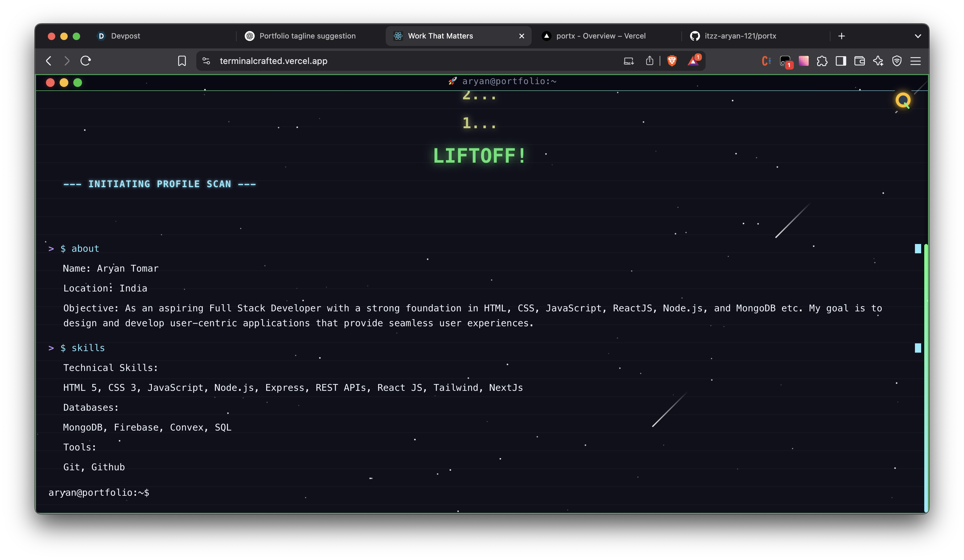This screenshot has height=560, width=964.
Task: Open the Brave Rewards triangle icon
Action: click(x=693, y=61)
